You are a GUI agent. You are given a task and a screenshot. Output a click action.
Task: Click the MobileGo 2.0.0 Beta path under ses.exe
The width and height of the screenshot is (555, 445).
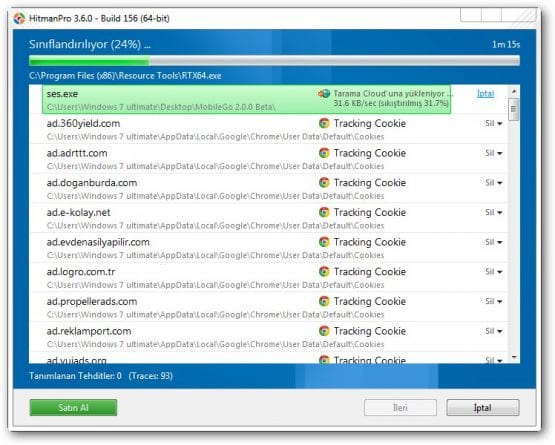point(161,107)
